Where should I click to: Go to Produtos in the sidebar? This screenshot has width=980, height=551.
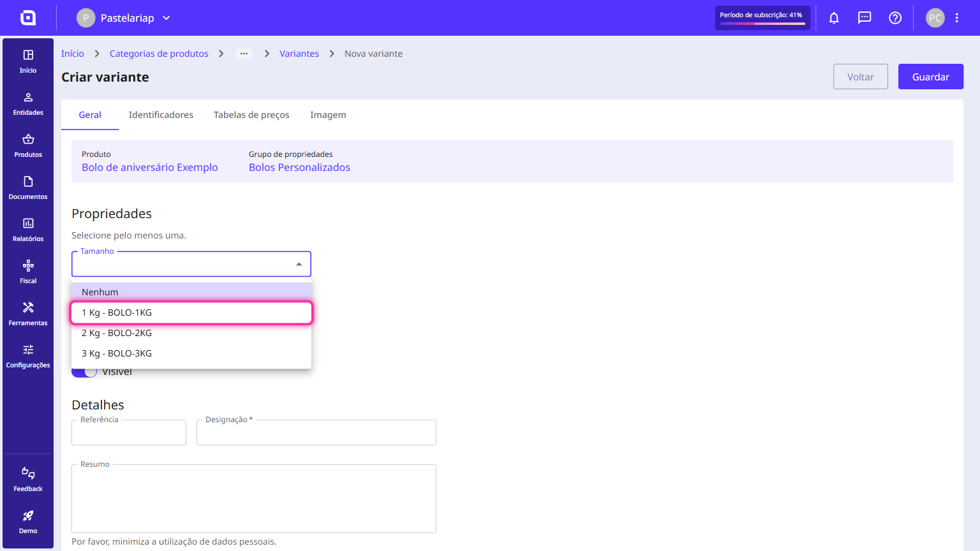point(28,145)
